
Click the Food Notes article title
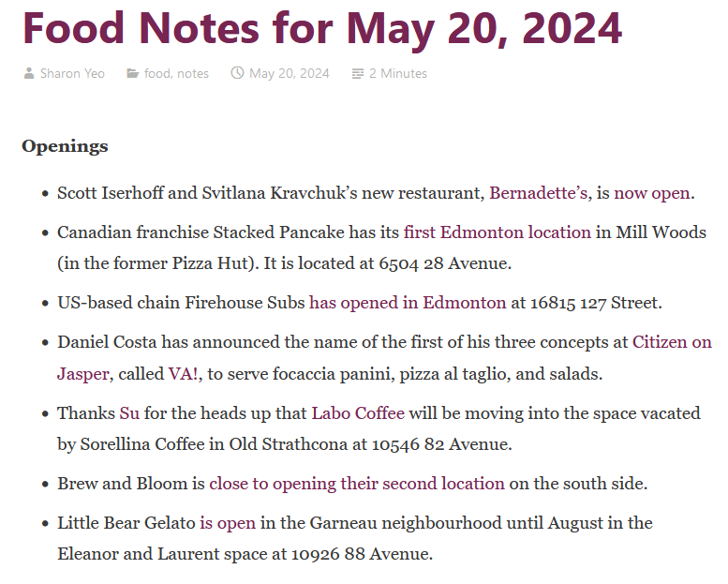[x=322, y=27]
